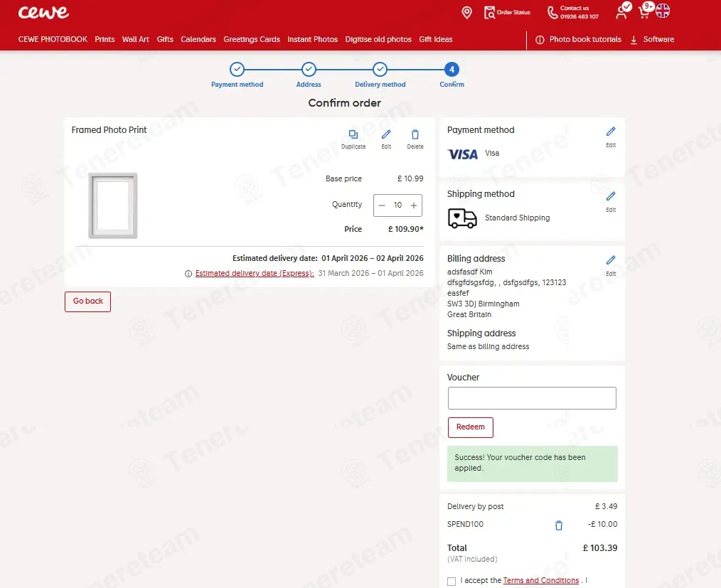The width and height of the screenshot is (721, 588).
Task: Open the Instant Photos menu
Action: point(313,40)
